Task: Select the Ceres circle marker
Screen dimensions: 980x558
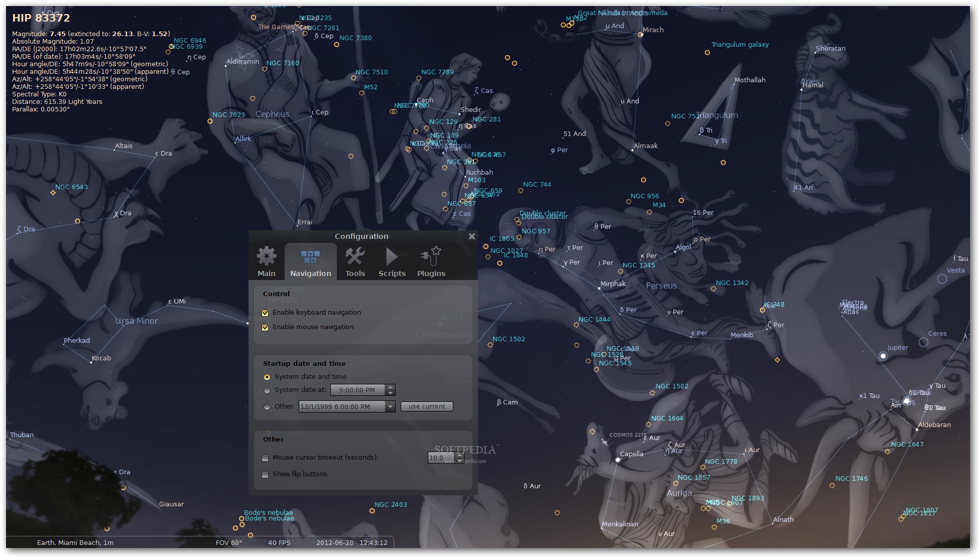Action: [x=923, y=342]
